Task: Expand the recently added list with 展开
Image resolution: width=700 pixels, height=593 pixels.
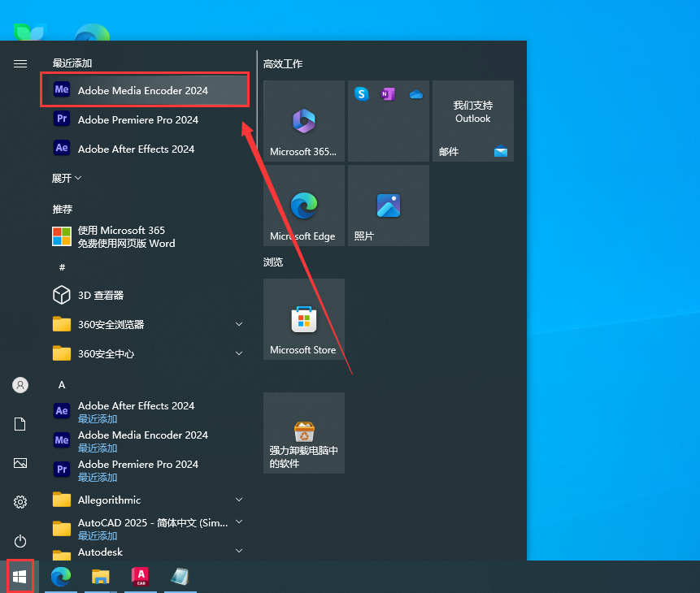Action: click(67, 178)
